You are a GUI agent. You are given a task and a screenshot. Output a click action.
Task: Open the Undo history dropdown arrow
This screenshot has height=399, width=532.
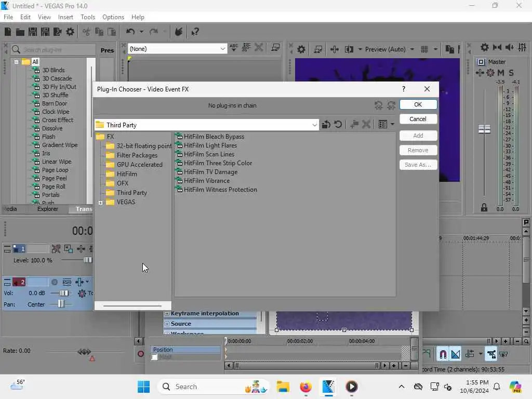point(141,32)
